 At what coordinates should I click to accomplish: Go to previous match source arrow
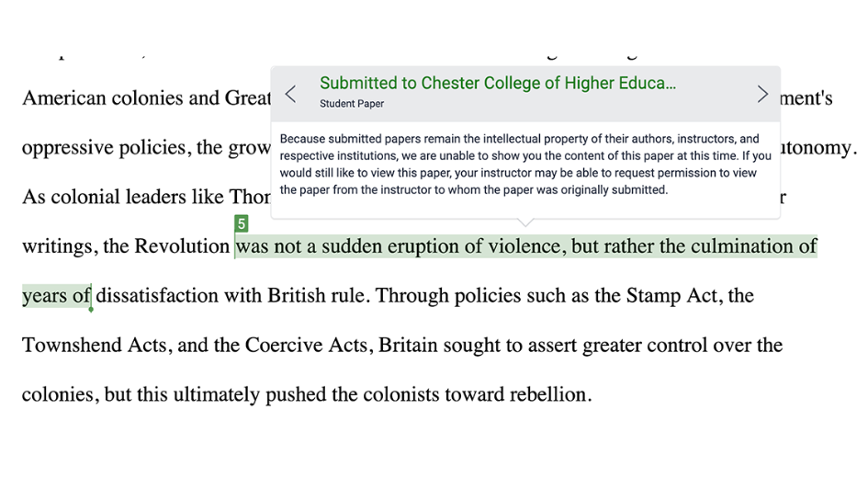tap(290, 94)
